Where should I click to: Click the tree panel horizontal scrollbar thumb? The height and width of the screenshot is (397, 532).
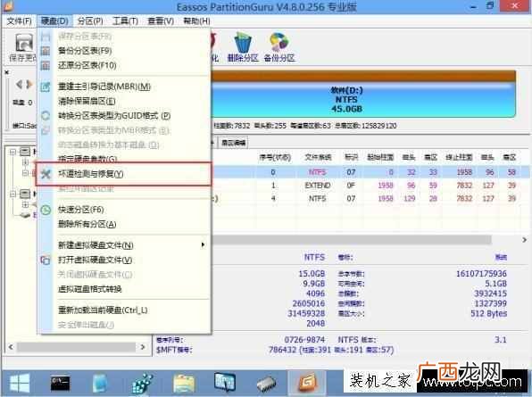click(77, 347)
